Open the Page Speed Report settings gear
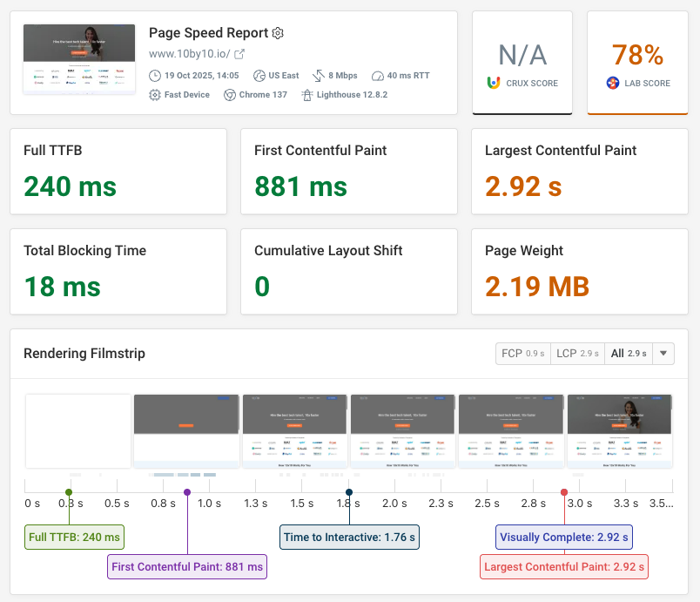 [x=279, y=33]
